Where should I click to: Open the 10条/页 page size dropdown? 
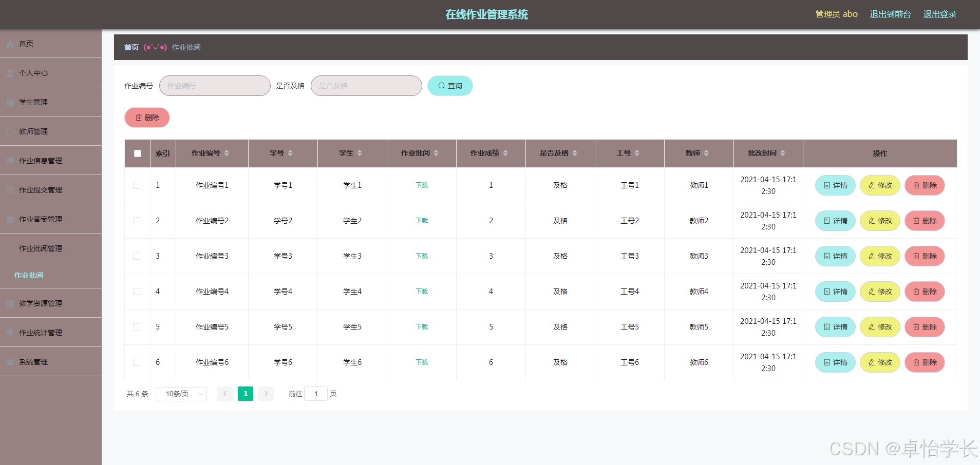(x=181, y=394)
